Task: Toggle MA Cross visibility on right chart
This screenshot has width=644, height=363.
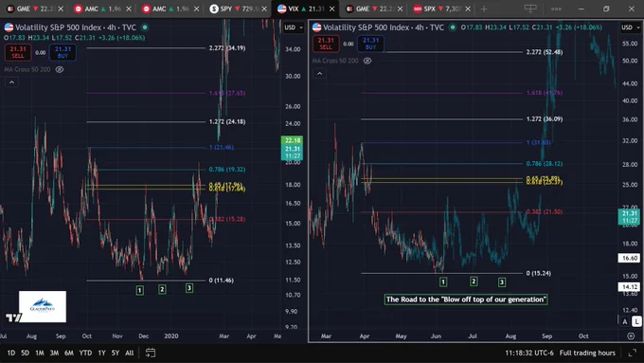Action: [367, 61]
